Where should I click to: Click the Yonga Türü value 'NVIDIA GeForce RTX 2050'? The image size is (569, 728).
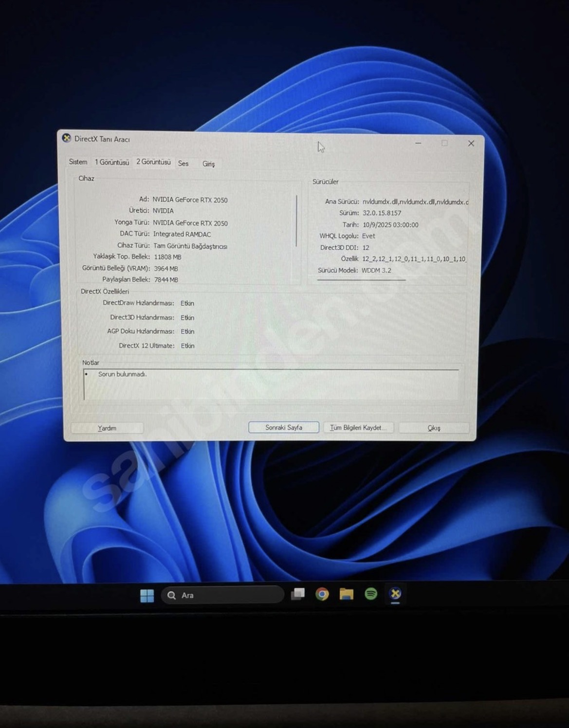[x=190, y=223]
